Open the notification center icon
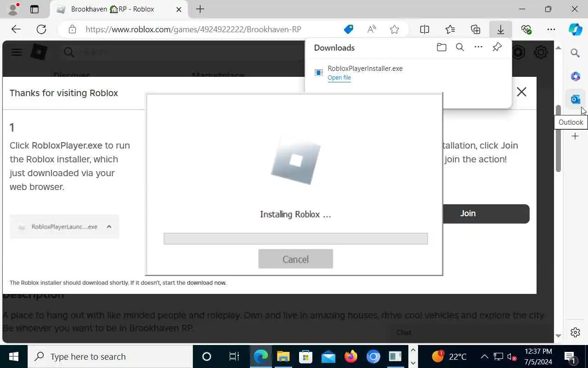This screenshot has height=368, width=588. 570,356
